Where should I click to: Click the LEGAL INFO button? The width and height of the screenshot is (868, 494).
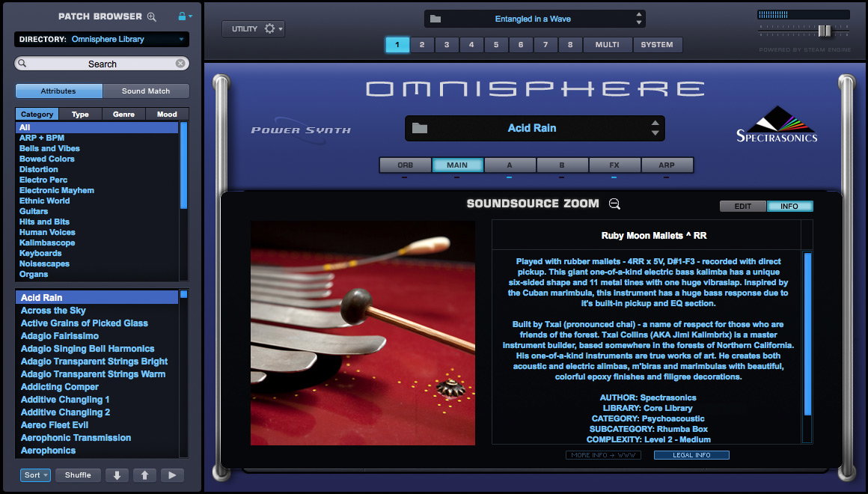tap(691, 455)
